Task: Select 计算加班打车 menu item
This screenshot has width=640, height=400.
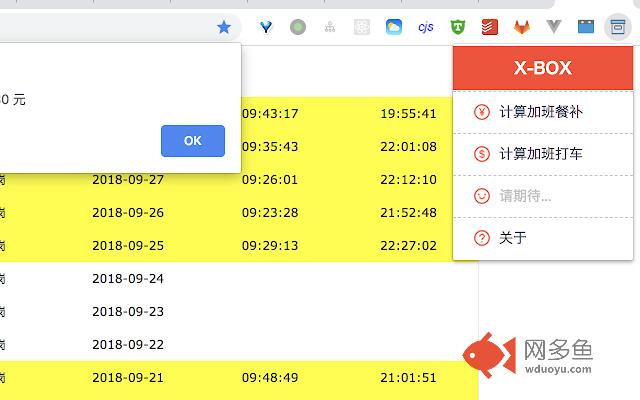Action: (543, 154)
